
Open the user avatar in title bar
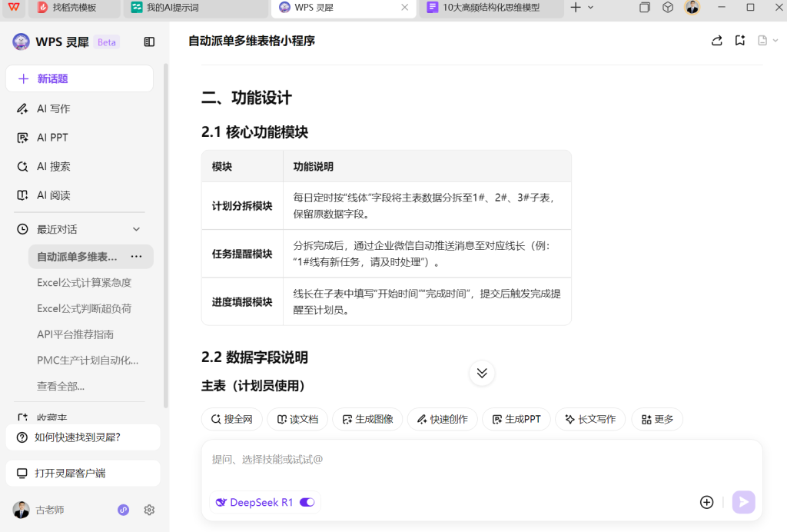(x=692, y=8)
